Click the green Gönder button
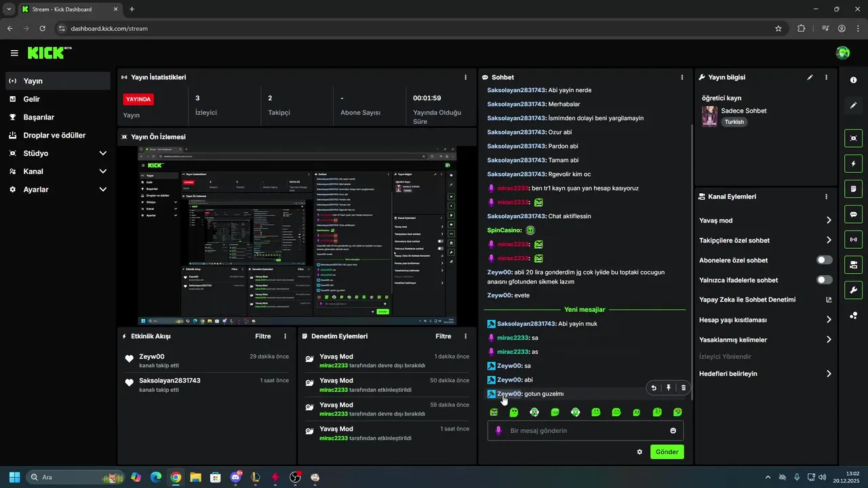 click(667, 452)
